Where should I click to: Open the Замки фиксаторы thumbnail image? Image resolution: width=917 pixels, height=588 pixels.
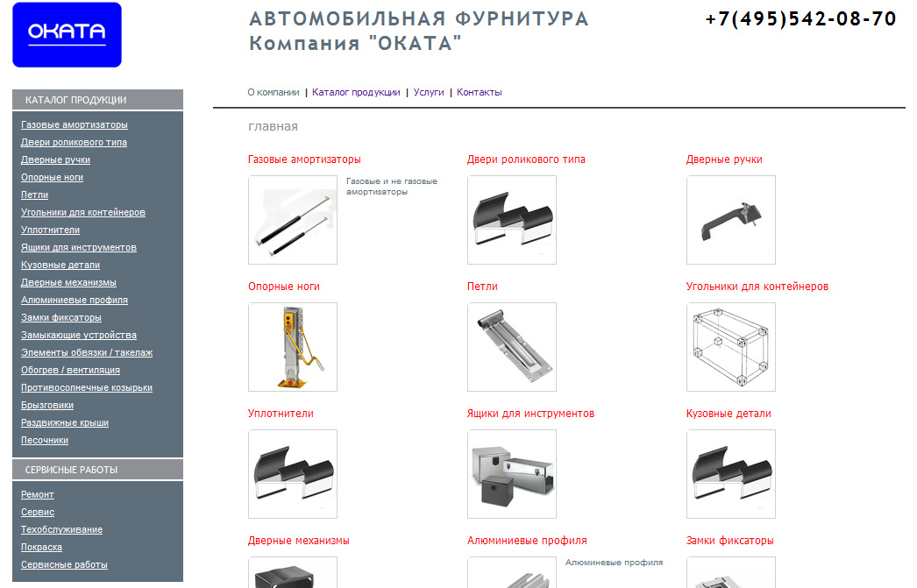point(731,572)
